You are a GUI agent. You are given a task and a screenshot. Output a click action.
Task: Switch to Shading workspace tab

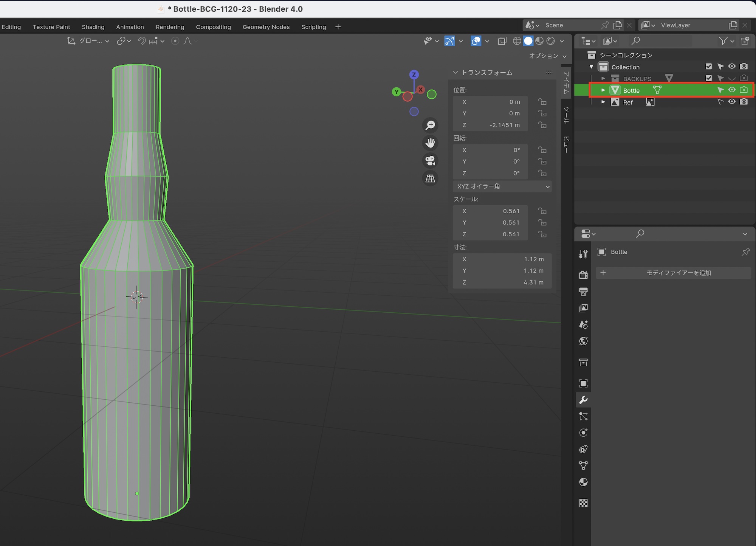(x=93, y=27)
